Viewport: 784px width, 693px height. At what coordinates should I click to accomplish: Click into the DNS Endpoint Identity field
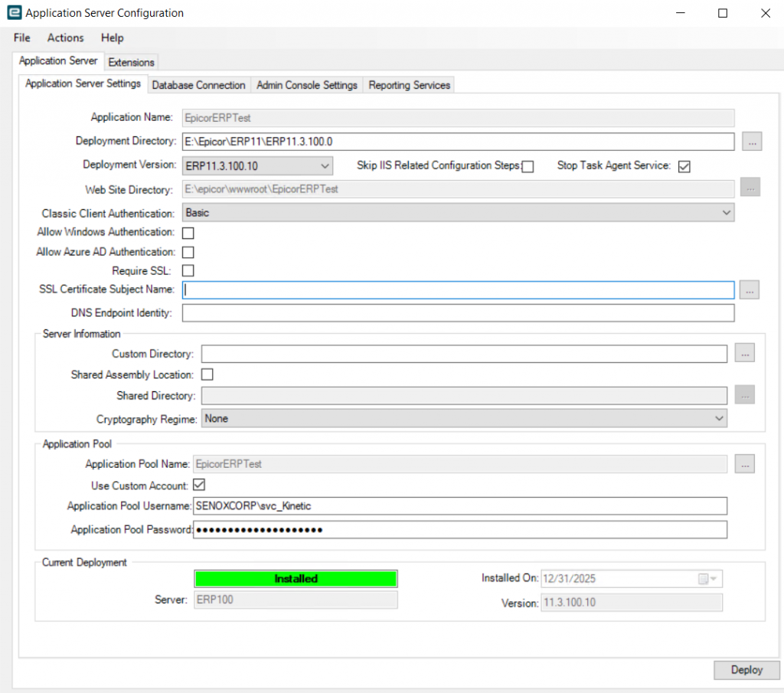[x=457, y=312]
